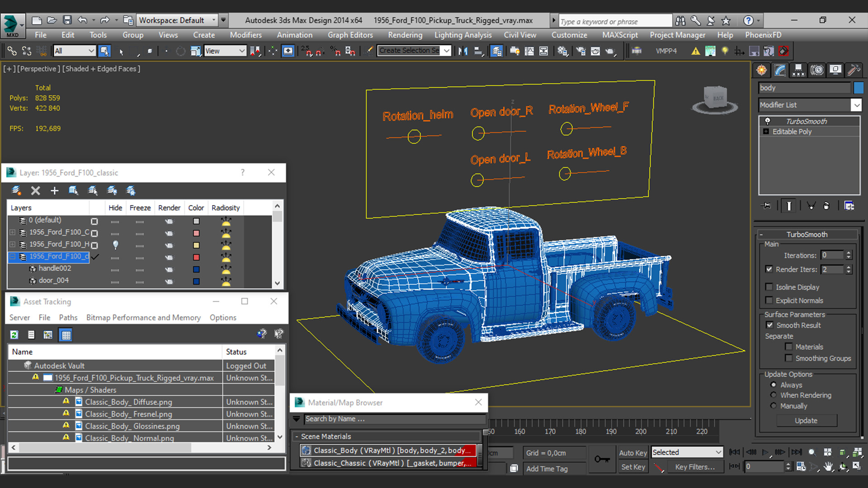Image resolution: width=868 pixels, height=488 pixels.
Task: Switch to the Display command panel tab
Action: point(835,70)
